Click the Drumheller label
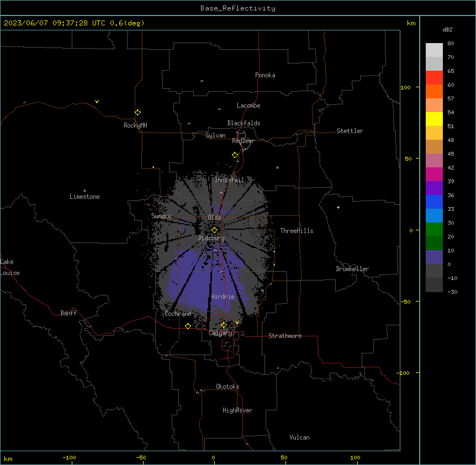The image size is (476, 465). click(x=352, y=269)
